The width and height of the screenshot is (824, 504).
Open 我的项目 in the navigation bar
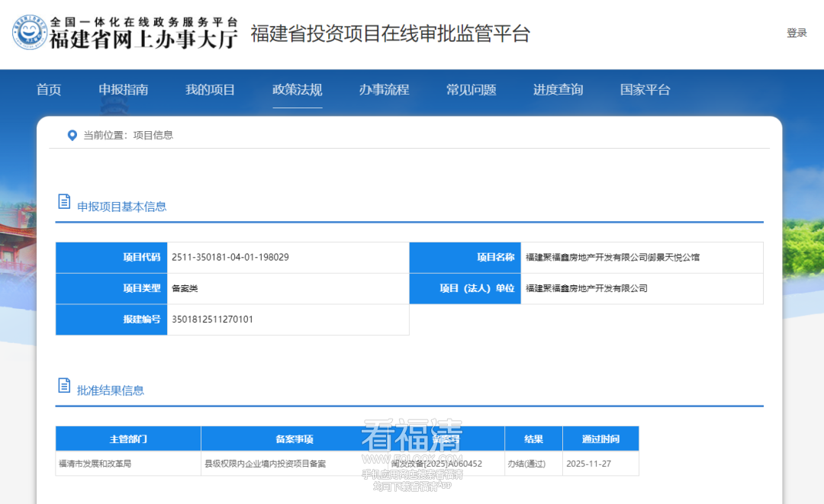click(211, 90)
